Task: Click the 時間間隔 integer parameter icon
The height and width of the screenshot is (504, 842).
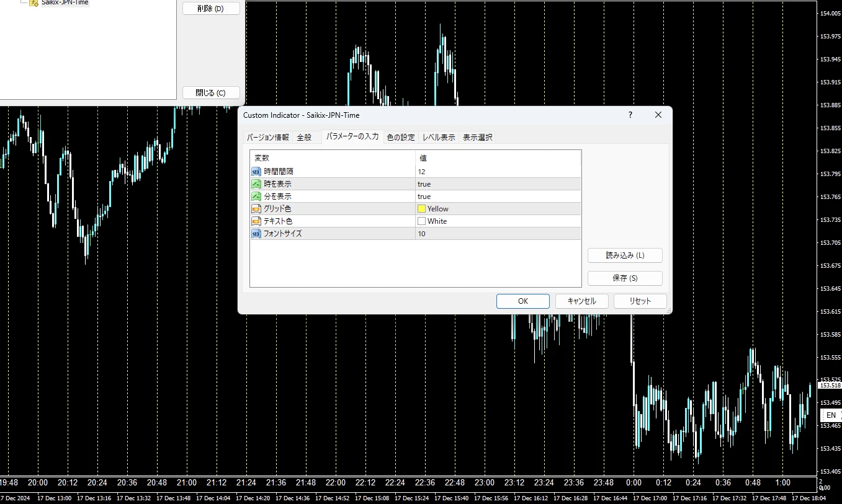Action: point(256,172)
